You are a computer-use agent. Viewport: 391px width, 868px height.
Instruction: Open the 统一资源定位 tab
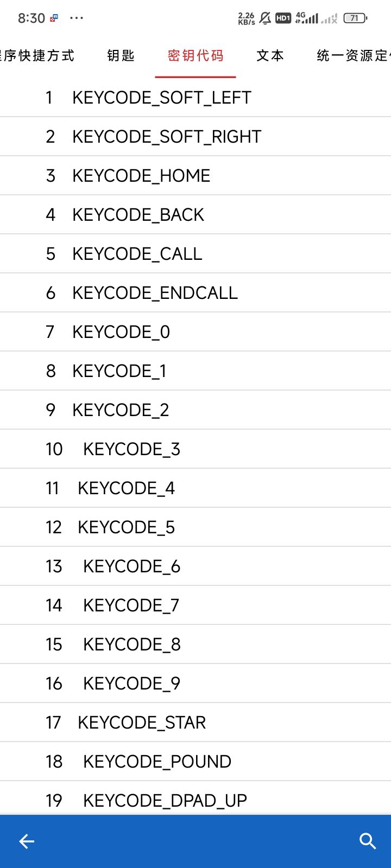pyautogui.click(x=353, y=55)
